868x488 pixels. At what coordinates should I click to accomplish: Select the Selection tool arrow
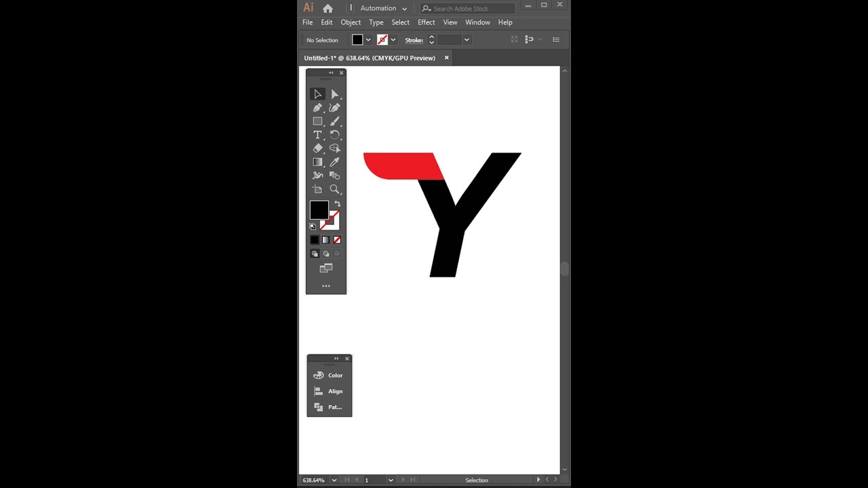(317, 94)
